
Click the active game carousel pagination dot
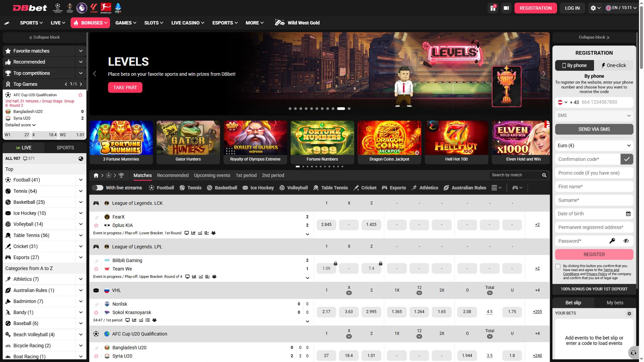(x=298, y=167)
